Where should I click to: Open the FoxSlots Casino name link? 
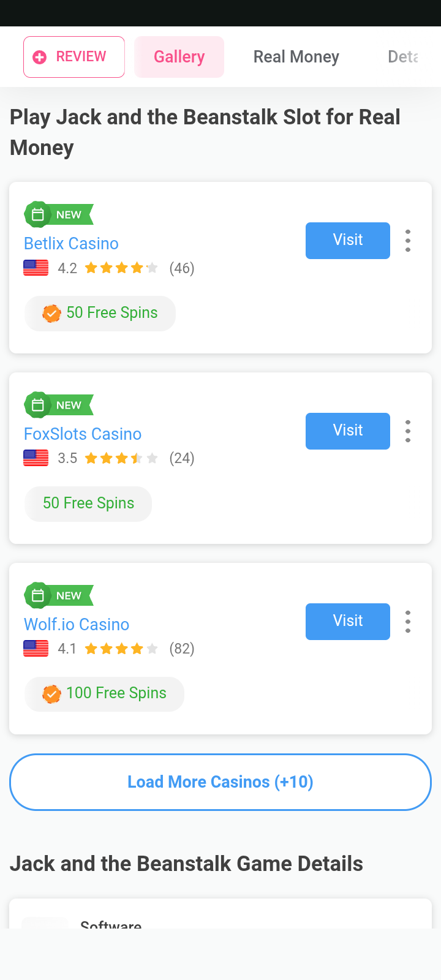pos(83,434)
